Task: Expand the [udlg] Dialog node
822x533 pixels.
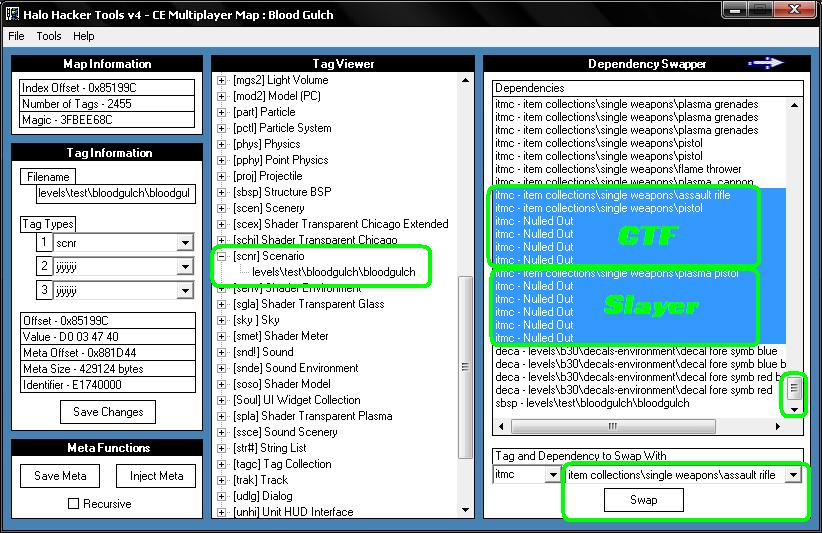Action: click(x=222, y=496)
